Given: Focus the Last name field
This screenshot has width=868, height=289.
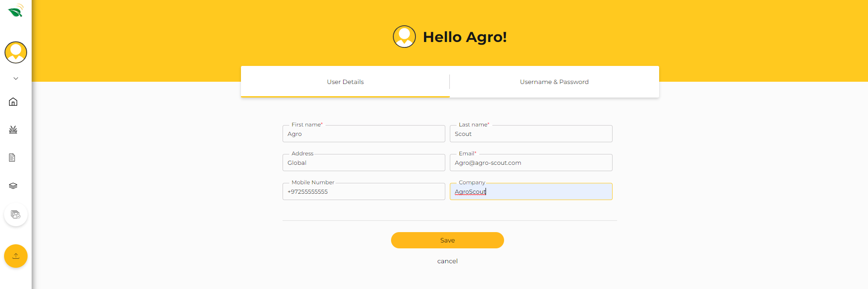Looking at the screenshot, I should point(531,134).
